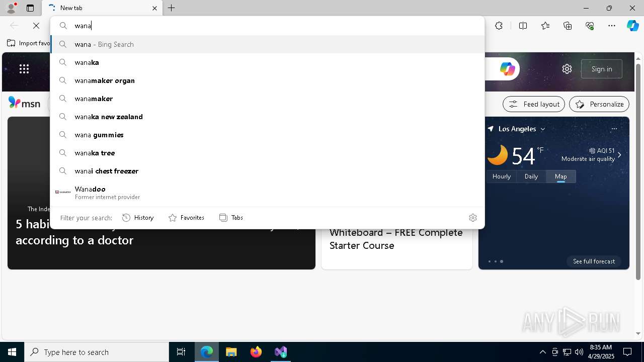Close the New tab tab

pos(154,8)
